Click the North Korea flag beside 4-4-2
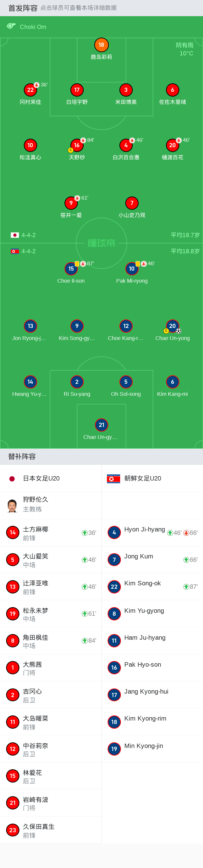The image size is (203, 868). [15, 251]
